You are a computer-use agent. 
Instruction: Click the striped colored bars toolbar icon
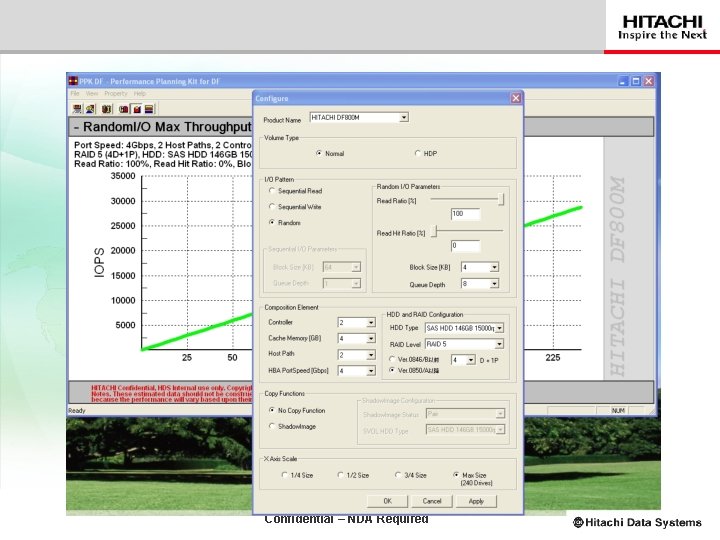pyautogui.click(x=149, y=109)
